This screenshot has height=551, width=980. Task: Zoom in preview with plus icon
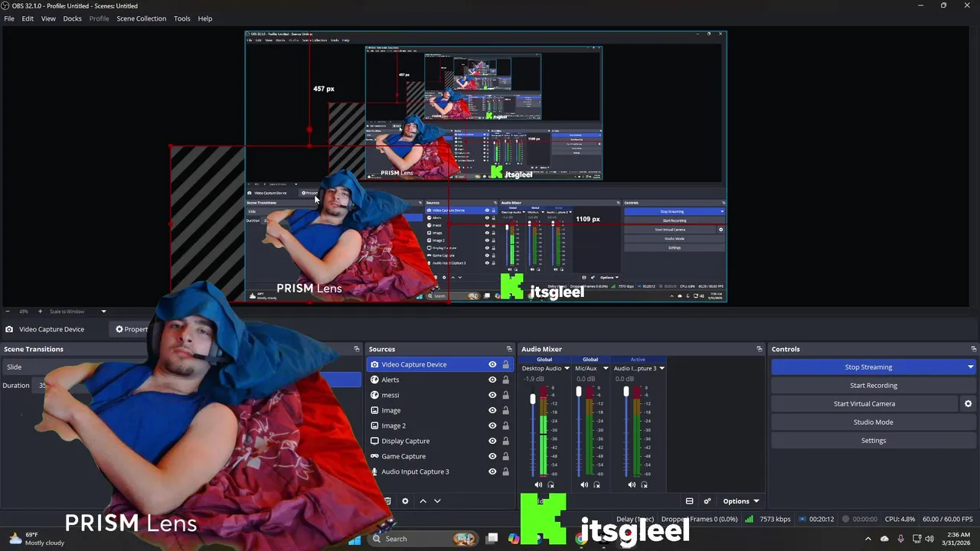point(40,311)
